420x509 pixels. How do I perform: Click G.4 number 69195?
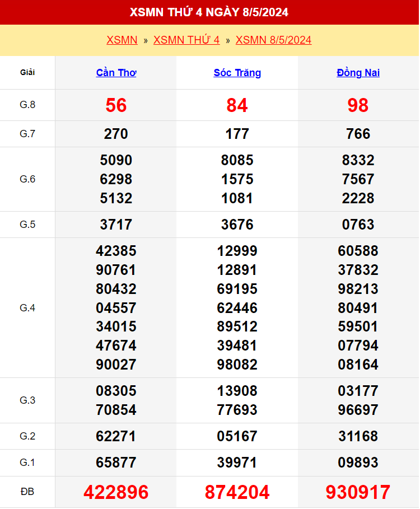(x=237, y=289)
